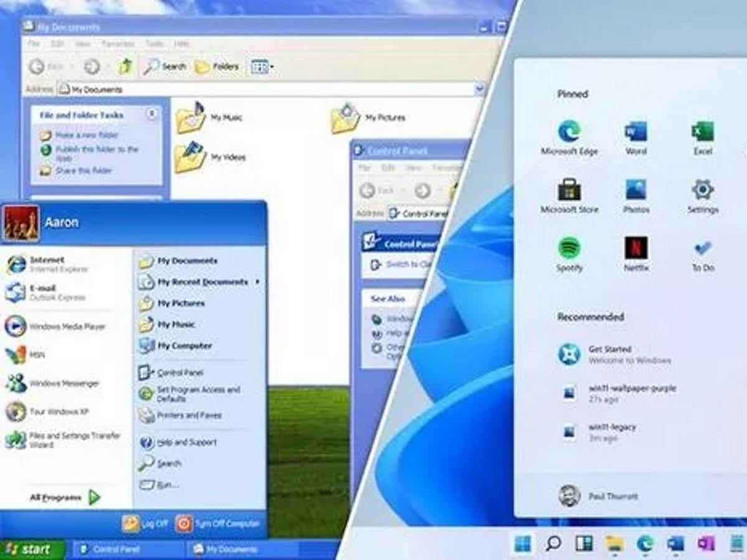Expand the All Programs list
The image size is (747, 560).
point(65,497)
